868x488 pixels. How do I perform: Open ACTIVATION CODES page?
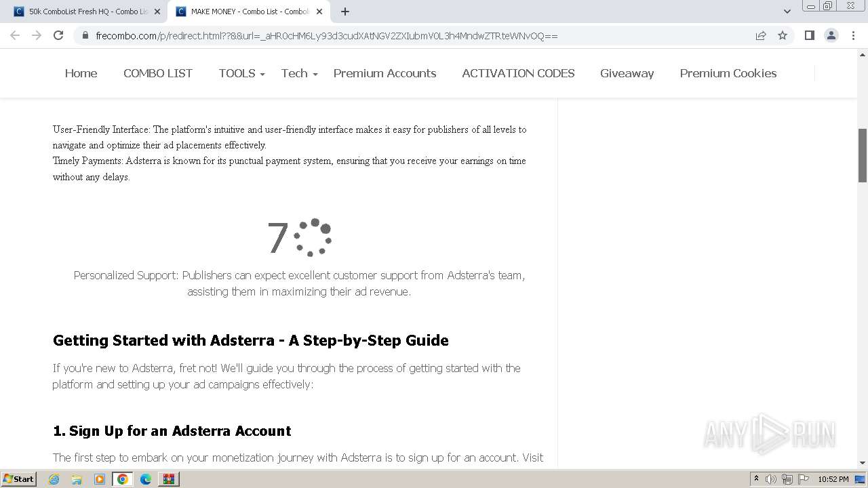coord(518,73)
